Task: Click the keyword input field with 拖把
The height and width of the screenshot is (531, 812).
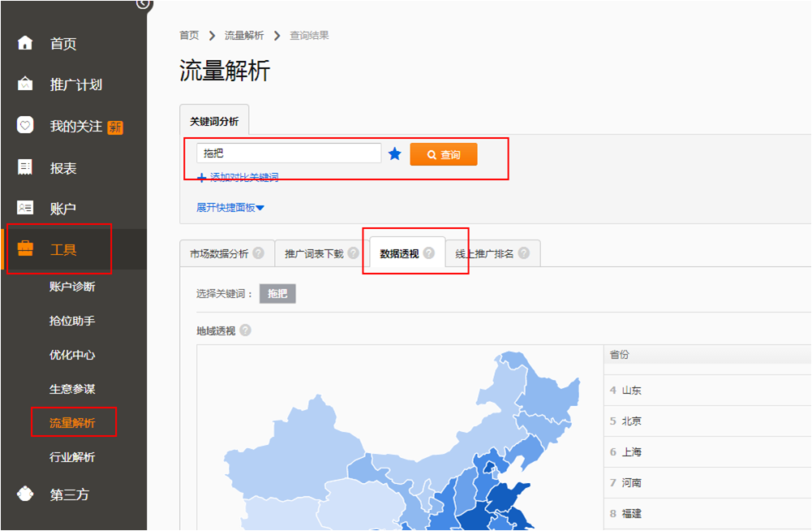Action: [x=288, y=153]
